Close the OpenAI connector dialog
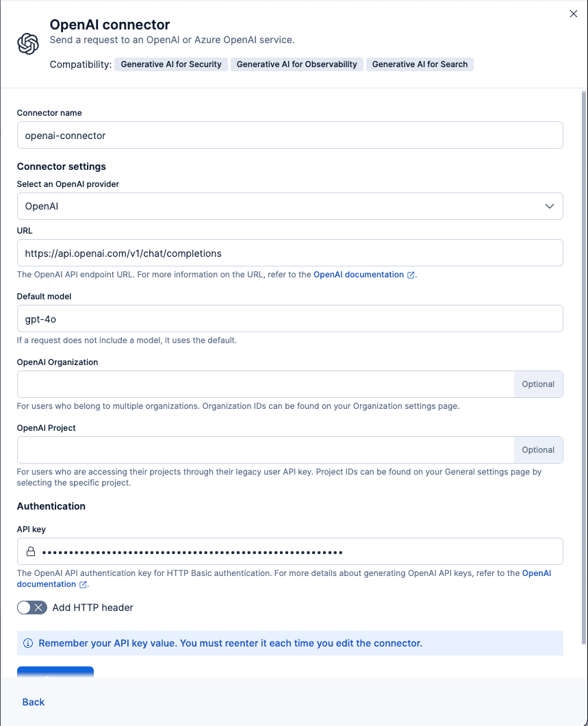This screenshot has width=588, height=726. coord(574,14)
